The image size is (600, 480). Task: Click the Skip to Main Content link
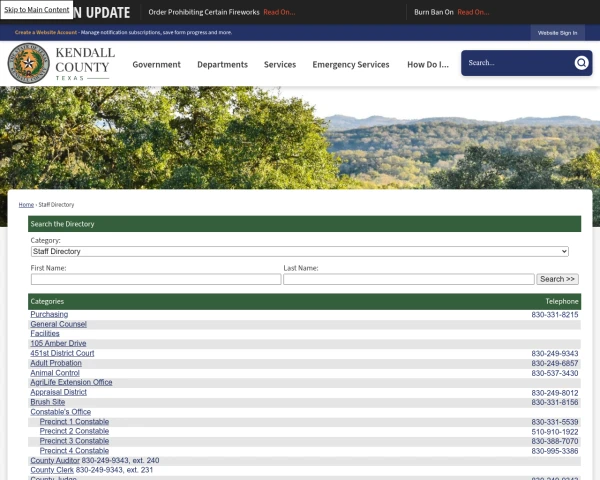pos(37,10)
